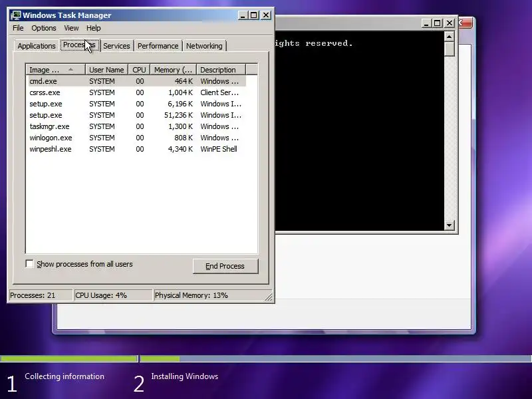Close the Windows setup dialog behind

coord(465,23)
